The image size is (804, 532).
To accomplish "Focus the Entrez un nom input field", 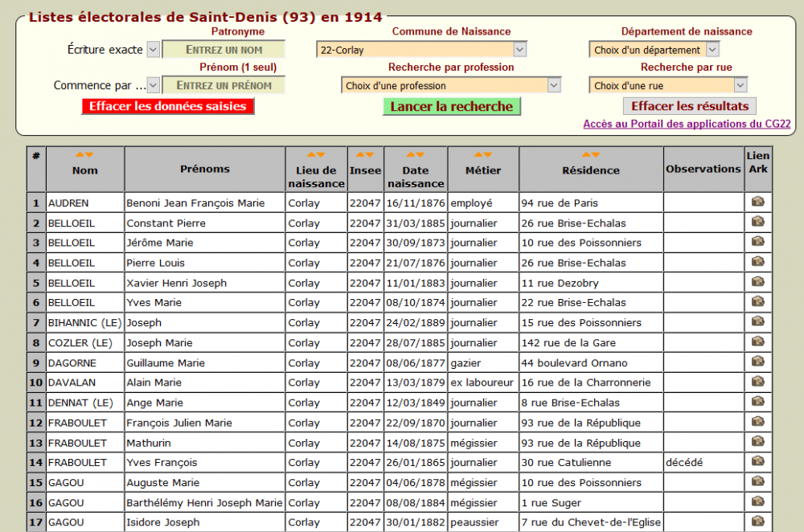I will click(x=224, y=50).
